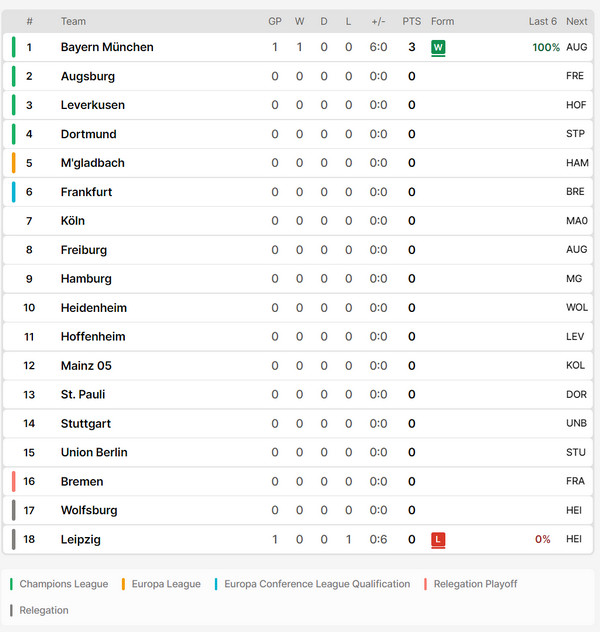This screenshot has height=632, width=600.
Task: Click the Last 6 column header
Action: [x=542, y=21]
